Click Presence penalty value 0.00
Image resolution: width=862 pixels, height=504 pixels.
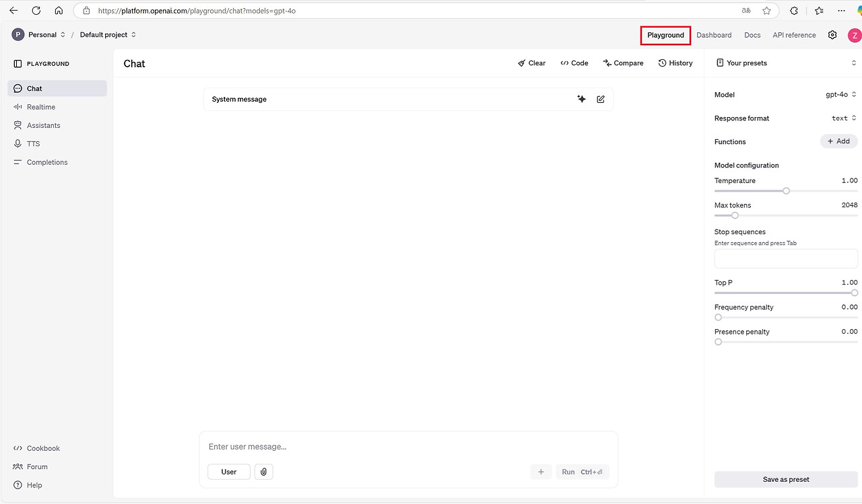(x=849, y=332)
